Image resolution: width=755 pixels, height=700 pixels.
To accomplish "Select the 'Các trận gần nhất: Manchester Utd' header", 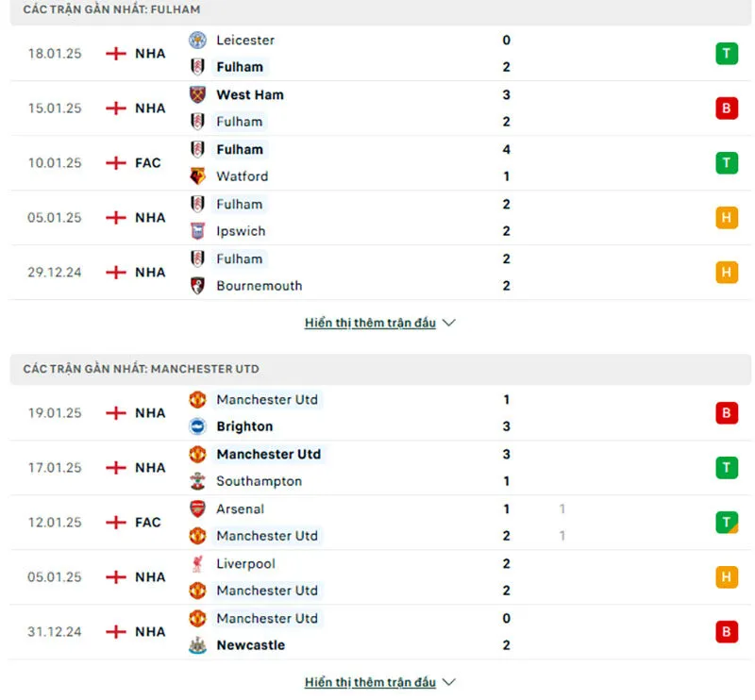I will point(142,369).
